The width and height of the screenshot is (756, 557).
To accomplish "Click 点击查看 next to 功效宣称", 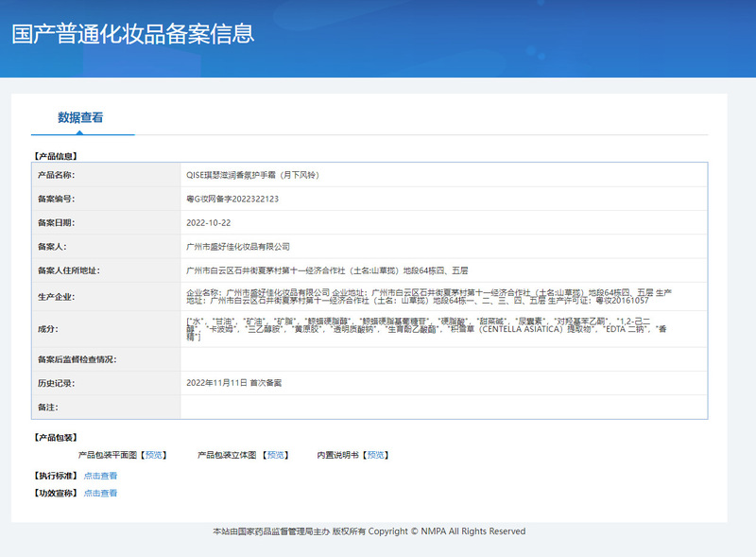I will pos(103,493).
